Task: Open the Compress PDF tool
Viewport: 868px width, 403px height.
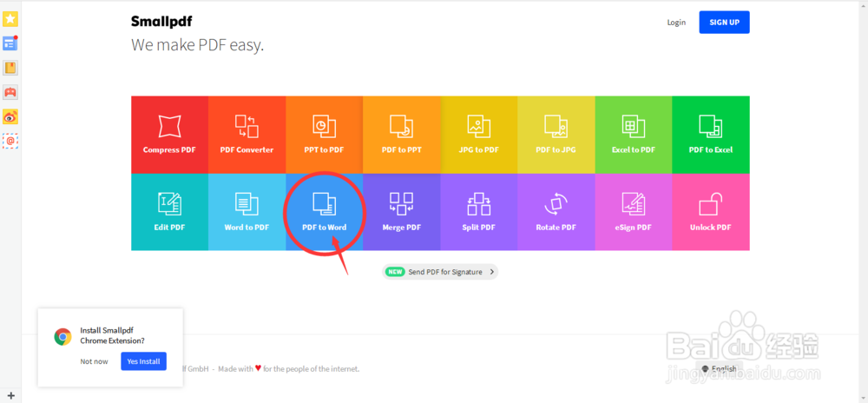Action: pyautogui.click(x=169, y=135)
